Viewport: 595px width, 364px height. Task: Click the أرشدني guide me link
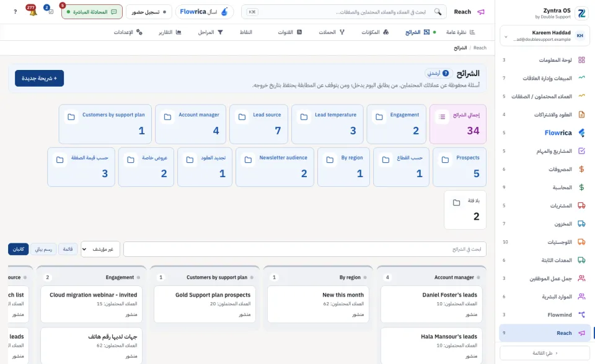pyautogui.click(x=439, y=73)
